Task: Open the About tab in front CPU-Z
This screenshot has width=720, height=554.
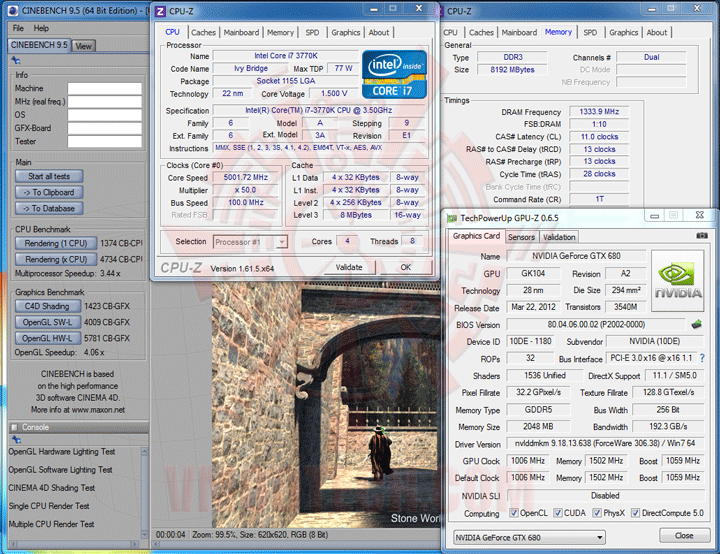Action: [x=379, y=33]
